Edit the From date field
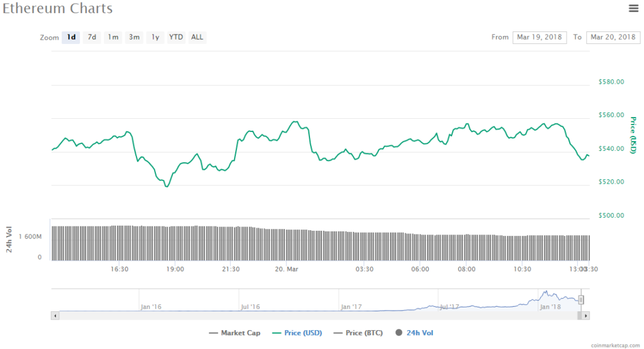 (x=539, y=37)
